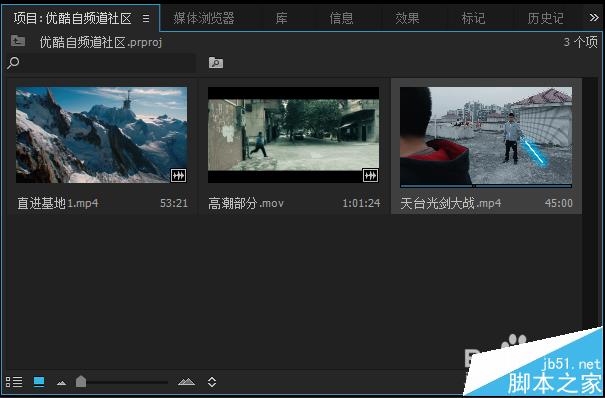Image resolution: width=605 pixels, height=398 pixels.
Task: Open the project panel menu icon
Action: click(x=146, y=18)
